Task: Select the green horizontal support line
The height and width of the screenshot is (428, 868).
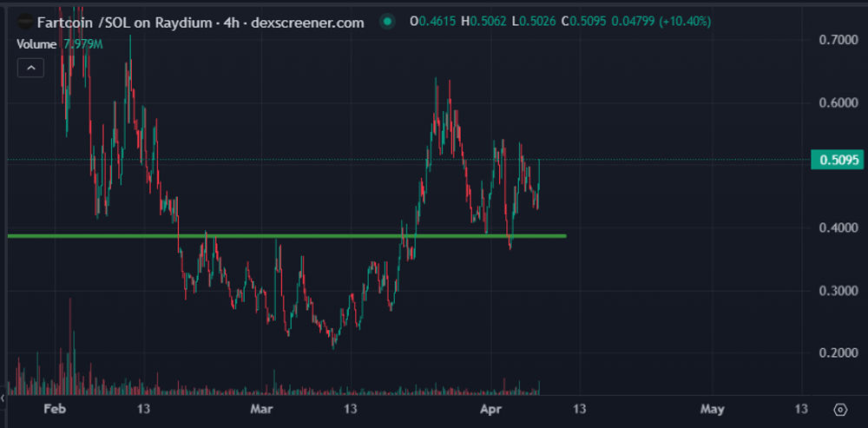Action: pos(286,236)
